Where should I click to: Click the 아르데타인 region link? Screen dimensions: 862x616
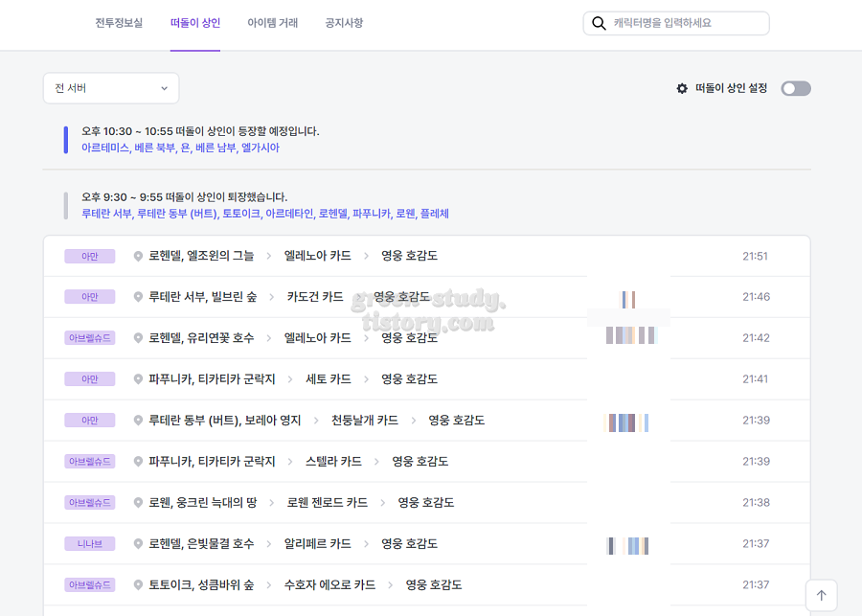tap(289, 214)
